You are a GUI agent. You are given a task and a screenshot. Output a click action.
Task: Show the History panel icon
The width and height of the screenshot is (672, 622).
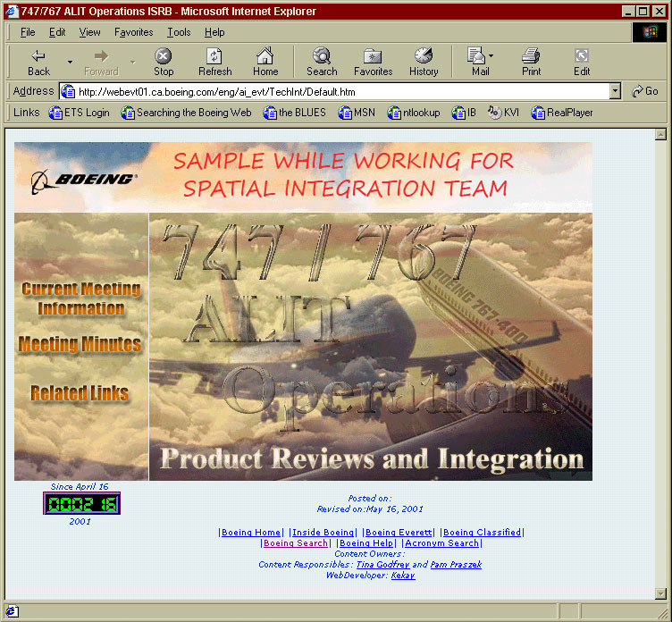(424, 56)
